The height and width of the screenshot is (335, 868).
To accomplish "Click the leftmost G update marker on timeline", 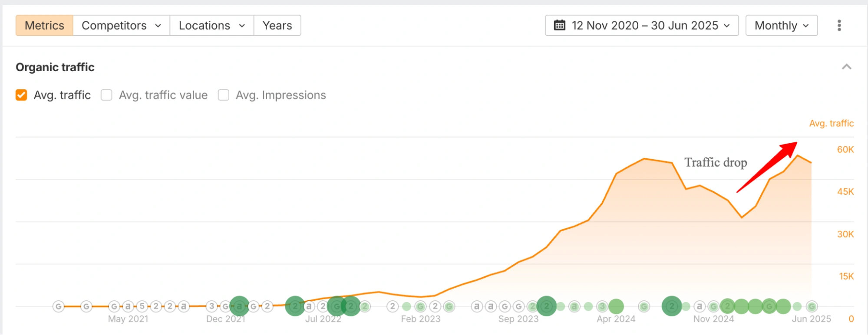I will pyautogui.click(x=58, y=307).
